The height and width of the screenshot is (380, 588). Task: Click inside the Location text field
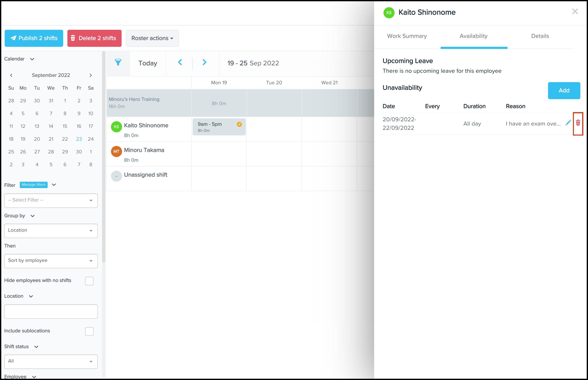point(51,311)
